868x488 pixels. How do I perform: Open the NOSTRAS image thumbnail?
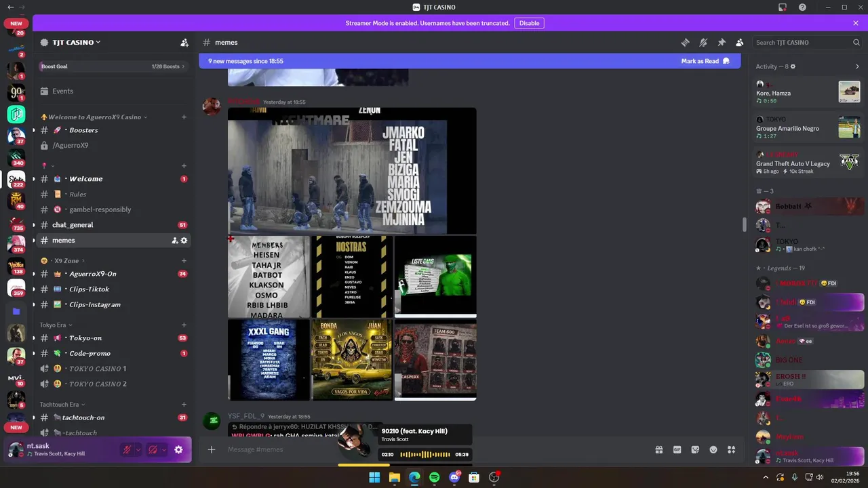[x=352, y=277]
